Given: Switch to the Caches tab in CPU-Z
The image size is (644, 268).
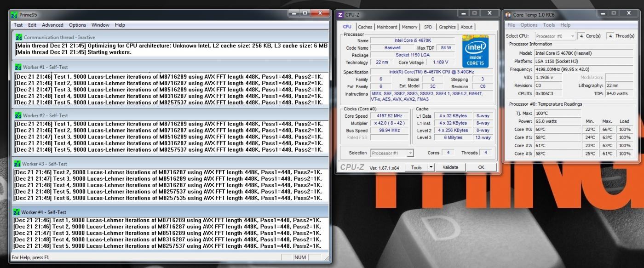Looking at the screenshot, I should pyautogui.click(x=365, y=27).
